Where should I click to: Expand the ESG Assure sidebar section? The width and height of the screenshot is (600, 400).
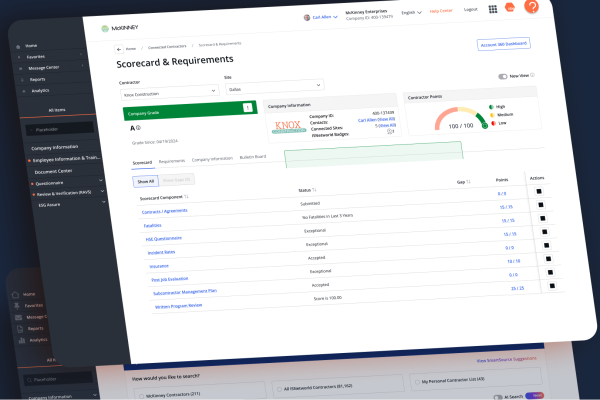click(104, 202)
